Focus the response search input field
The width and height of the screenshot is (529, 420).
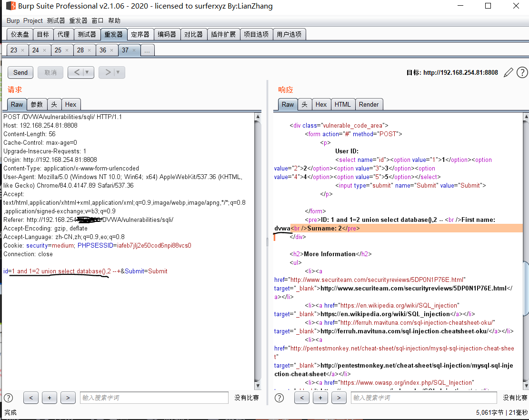click(x=424, y=398)
